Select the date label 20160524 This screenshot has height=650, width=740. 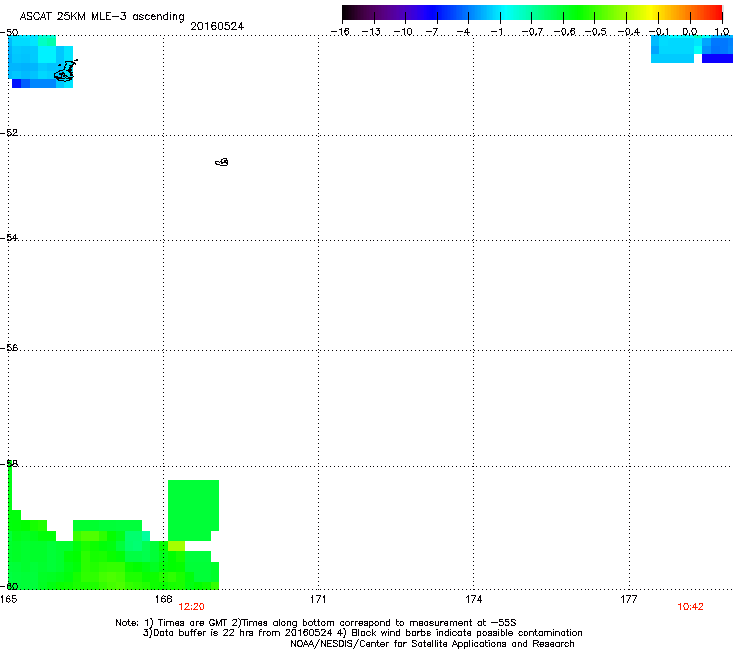point(217,26)
